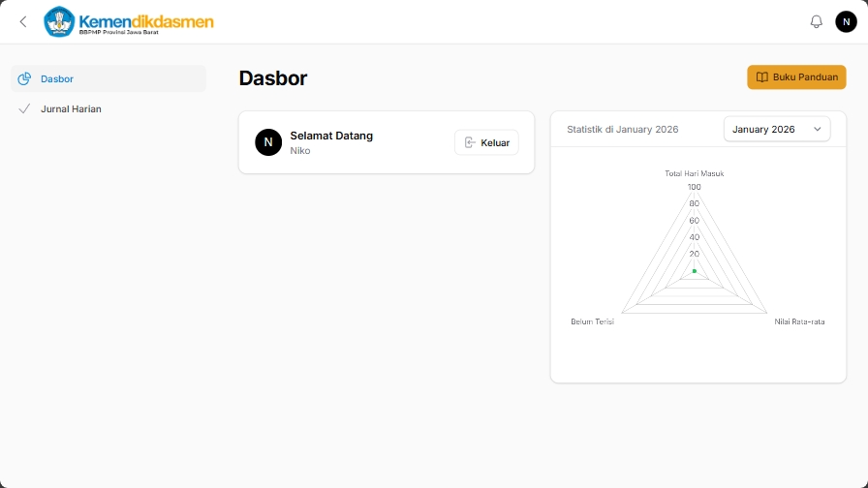
Task: Click the logout icon beside Keluar
Action: (470, 142)
